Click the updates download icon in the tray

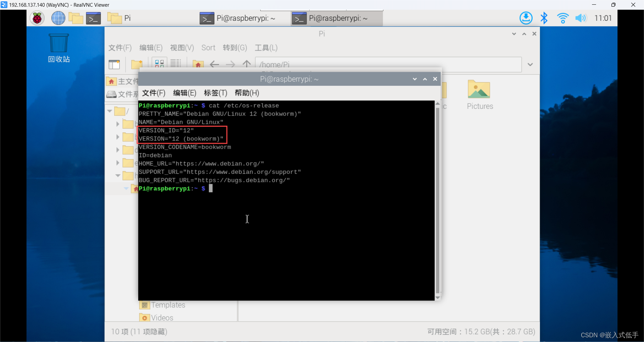(x=526, y=18)
